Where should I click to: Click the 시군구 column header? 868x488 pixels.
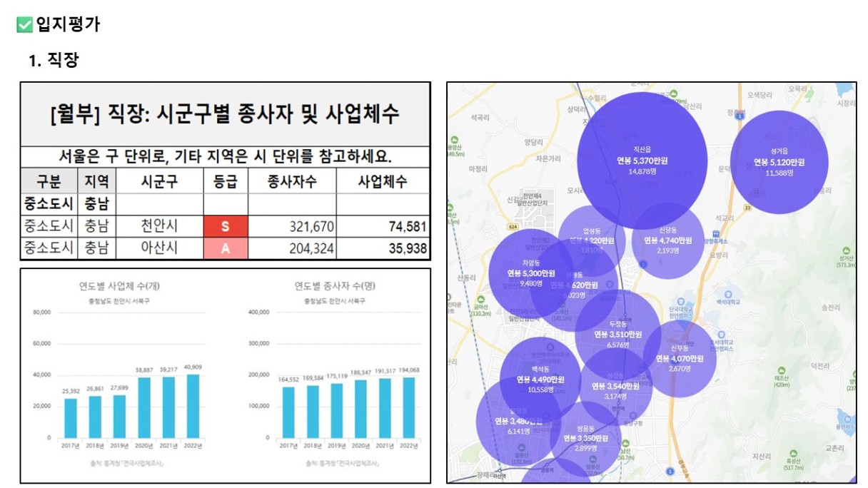(x=159, y=181)
